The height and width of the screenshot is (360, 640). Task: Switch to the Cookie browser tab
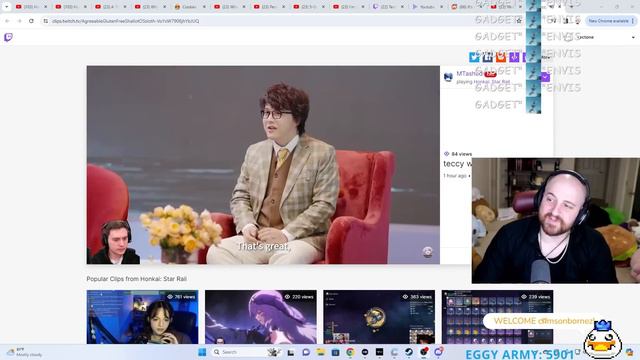190,7
